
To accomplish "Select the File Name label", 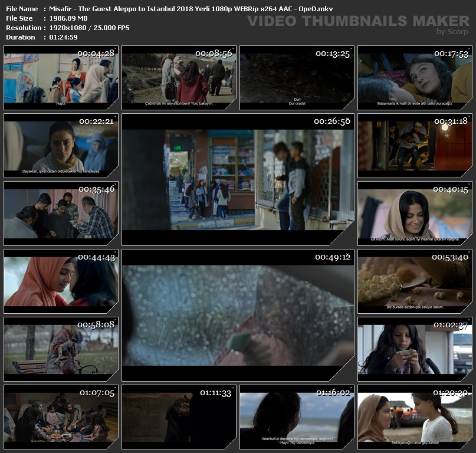I will click(x=22, y=9).
